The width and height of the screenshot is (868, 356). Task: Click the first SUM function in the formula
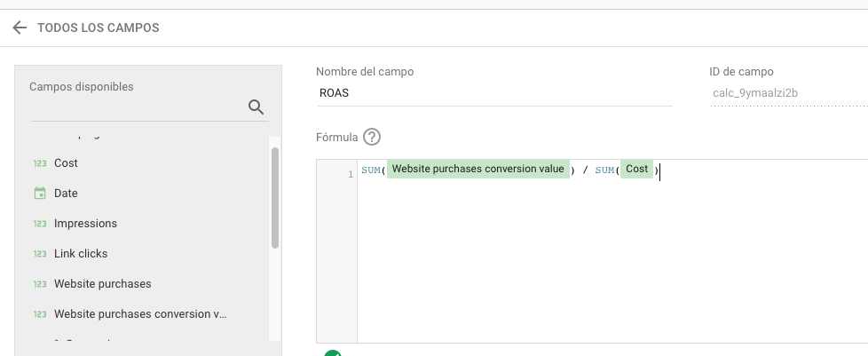371,170
